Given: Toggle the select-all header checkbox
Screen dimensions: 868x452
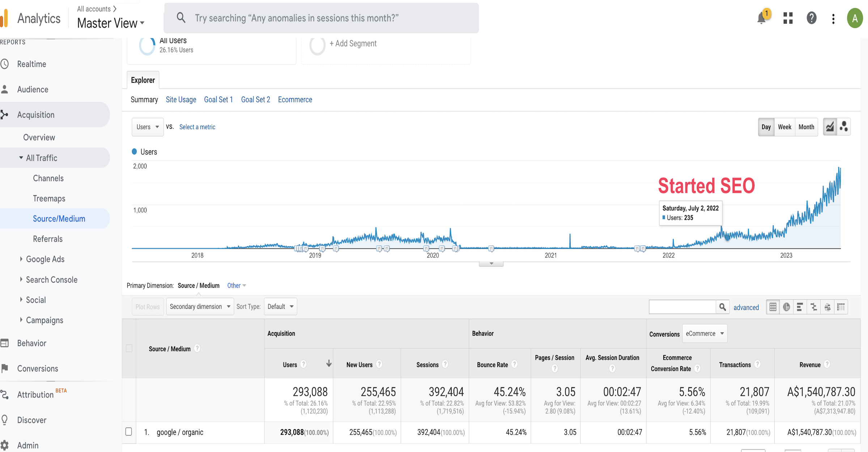Looking at the screenshot, I should 129,349.
